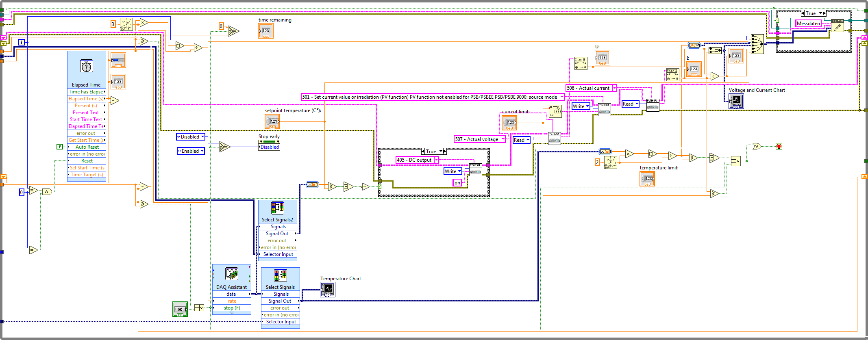Click the DAQ Assistant 'data' output row
868x340 pixels.
point(232,294)
